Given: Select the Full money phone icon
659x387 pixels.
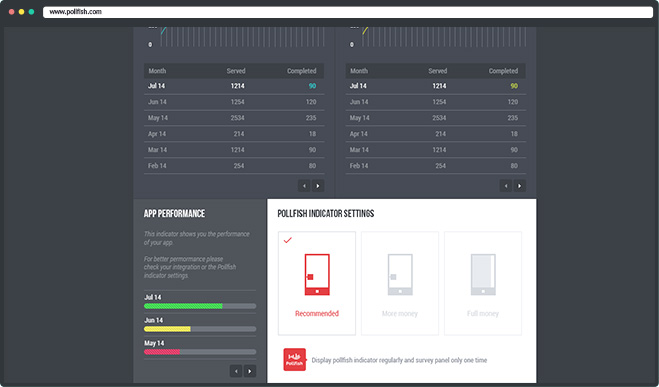Looking at the screenshot, I should (483, 275).
